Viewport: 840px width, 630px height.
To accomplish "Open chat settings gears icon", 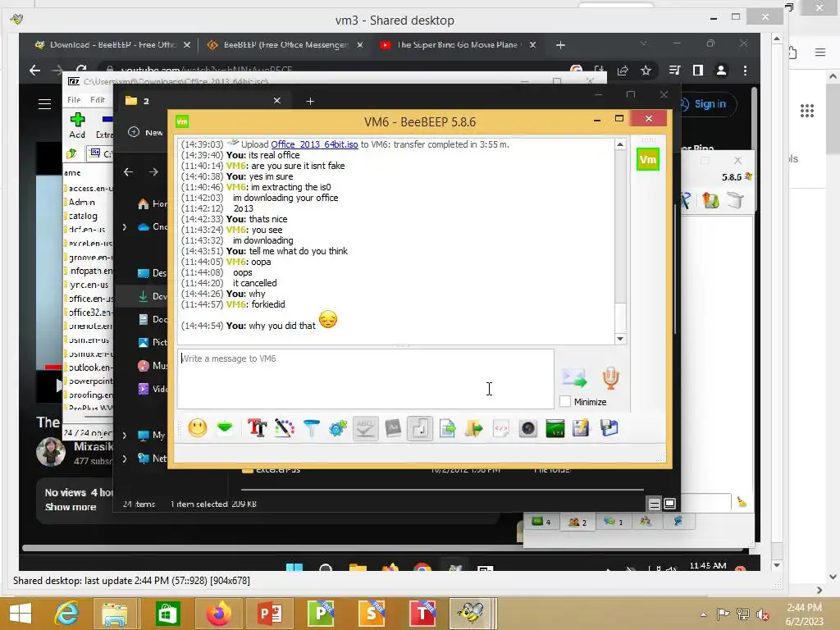I will tap(338, 428).
